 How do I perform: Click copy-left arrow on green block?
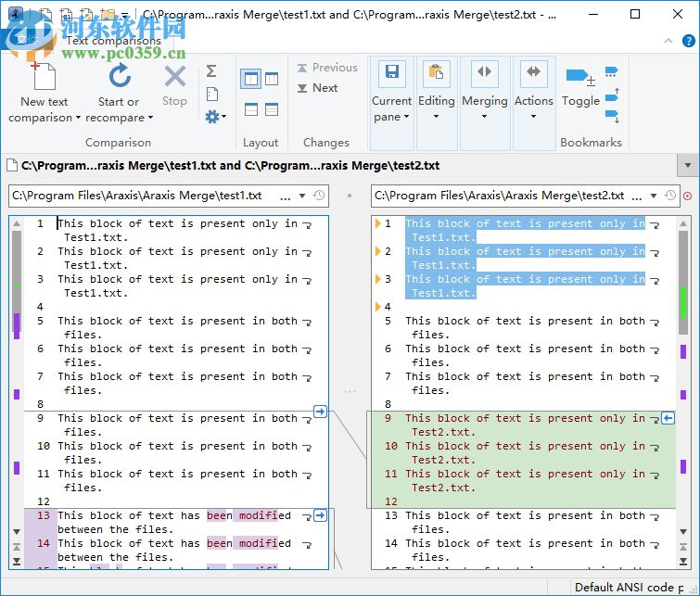pyautogui.click(x=668, y=419)
